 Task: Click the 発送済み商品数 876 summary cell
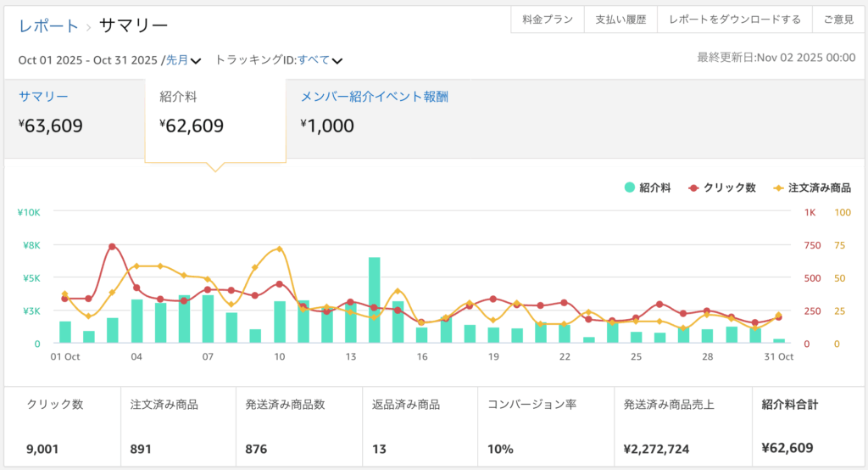[x=299, y=426]
